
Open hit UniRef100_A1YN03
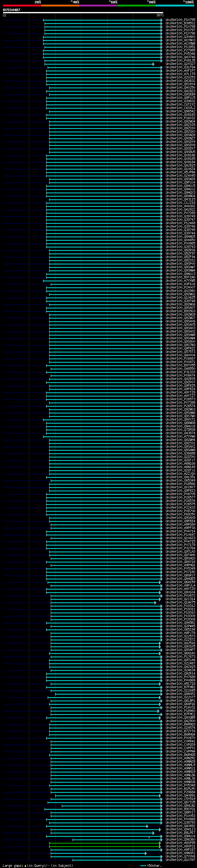click(x=180, y=40)
